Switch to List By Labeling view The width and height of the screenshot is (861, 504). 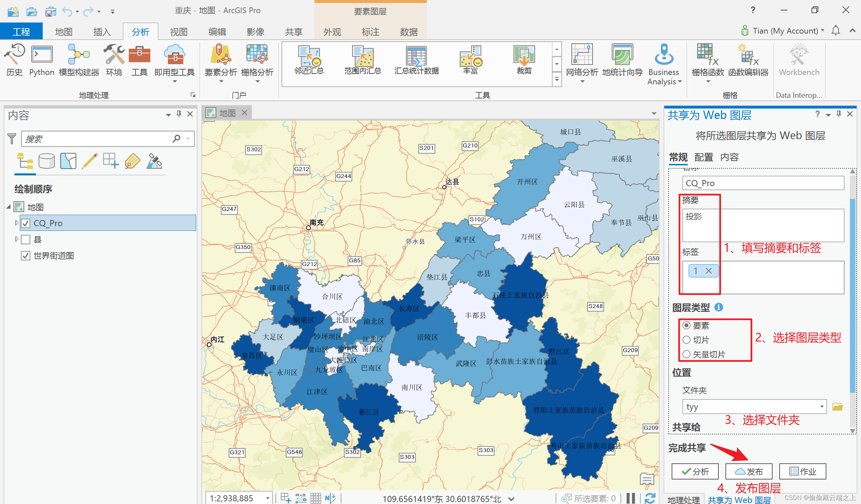[133, 161]
